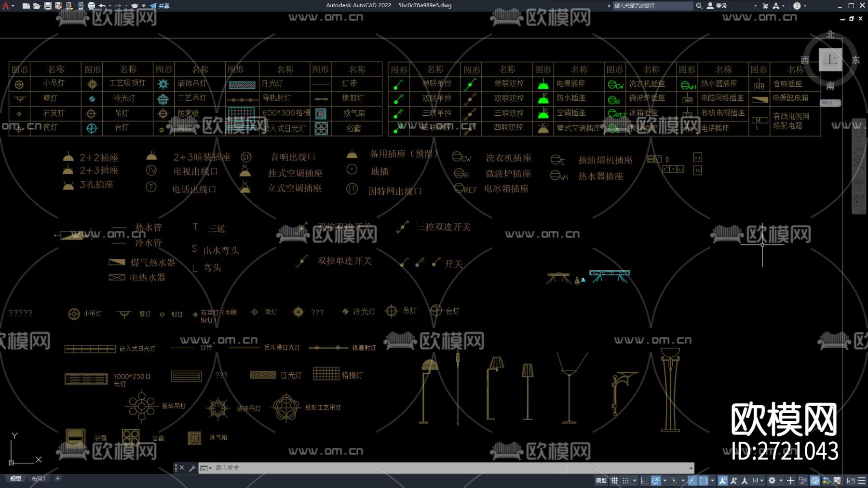Toggle 2D object snap

pyautogui.click(x=704, y=480)
